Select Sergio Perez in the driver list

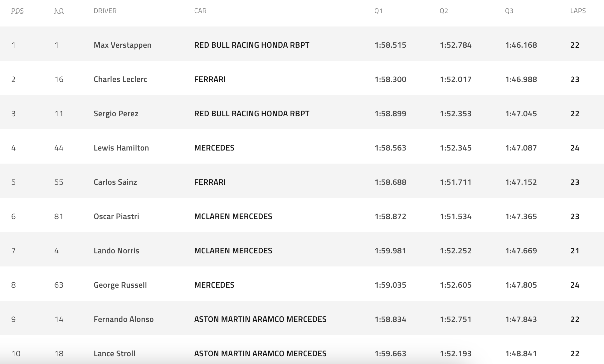[116, 113]
